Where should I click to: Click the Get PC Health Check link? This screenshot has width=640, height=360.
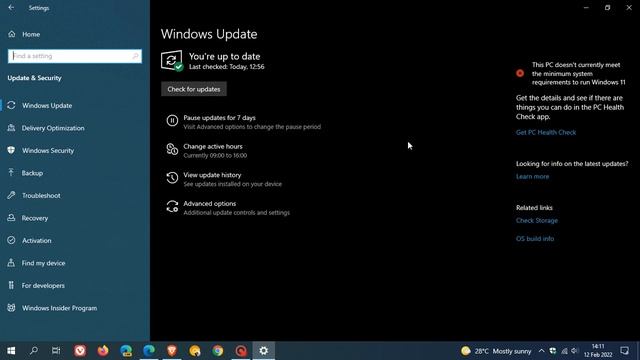click(x=546, y=132)
